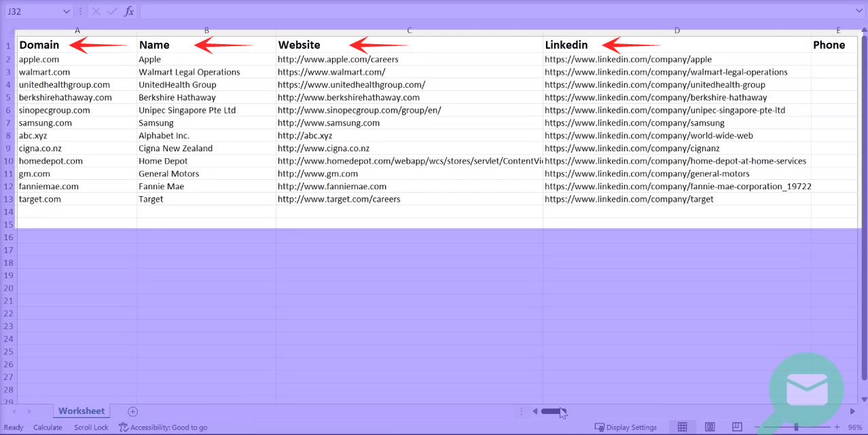Click the zoom out minus icon
Image resolution: width=868 pixels, height=435 pixels.
tap(758, 428)
